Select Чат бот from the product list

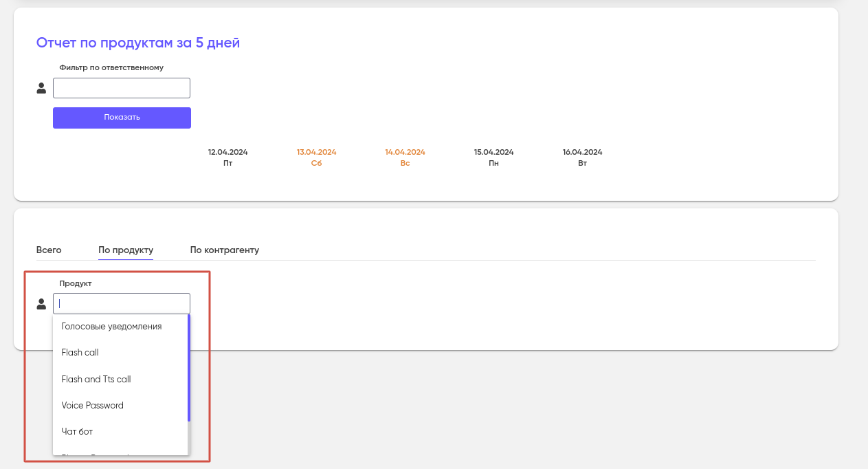[x=77, y=432]
